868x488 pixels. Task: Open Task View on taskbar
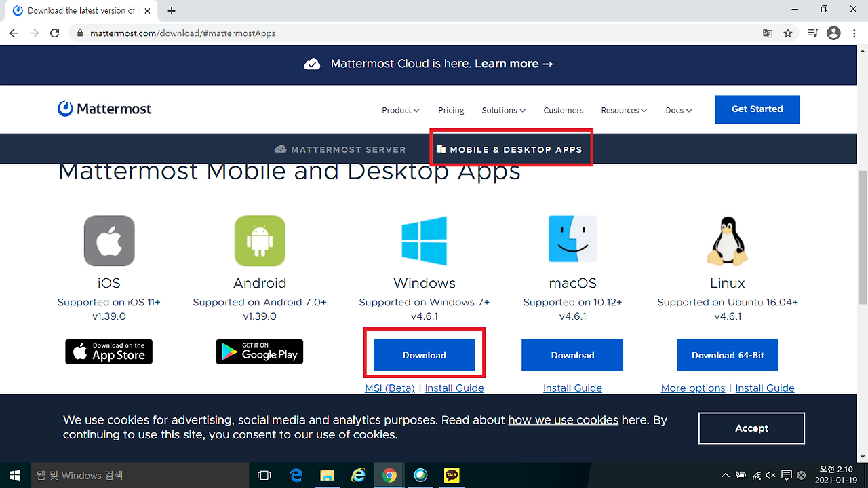click(x=264, y=476)
